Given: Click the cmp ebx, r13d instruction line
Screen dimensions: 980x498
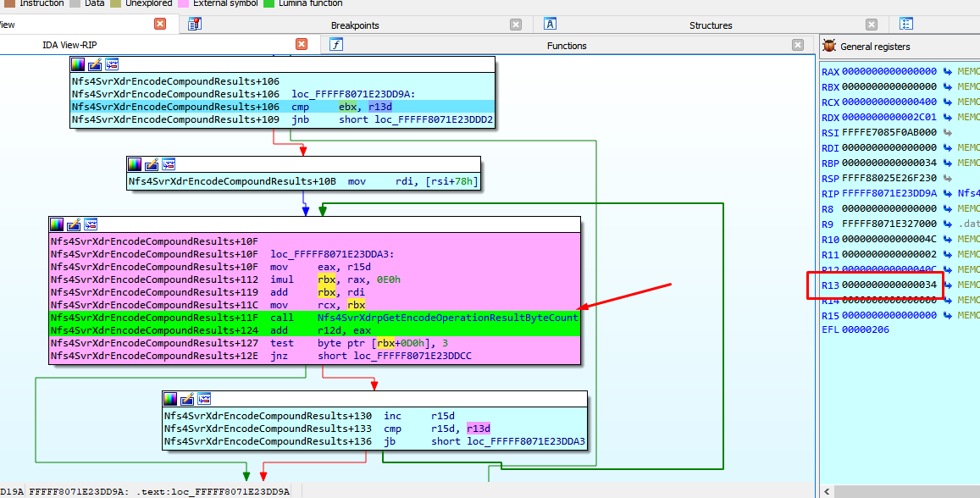Looking at the screenshot, I should tap(283, 107).
